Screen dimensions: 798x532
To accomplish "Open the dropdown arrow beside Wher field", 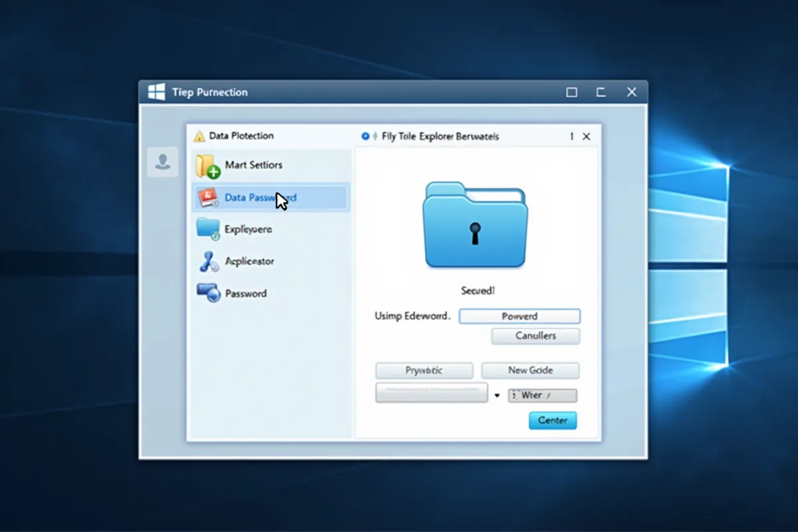I will [x=497, y=396].
